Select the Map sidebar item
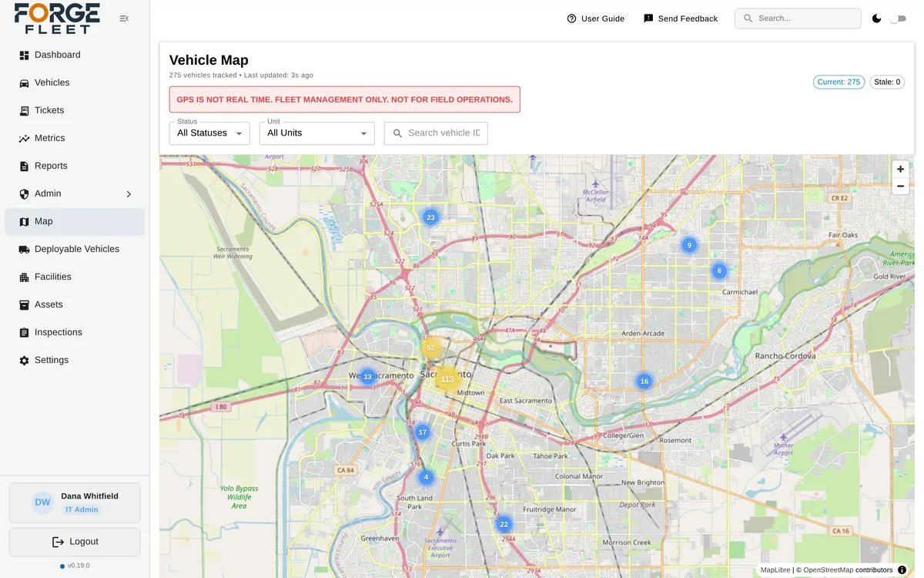Image resolution: width=924 pixels, height=578 pixels. (75, 221)
